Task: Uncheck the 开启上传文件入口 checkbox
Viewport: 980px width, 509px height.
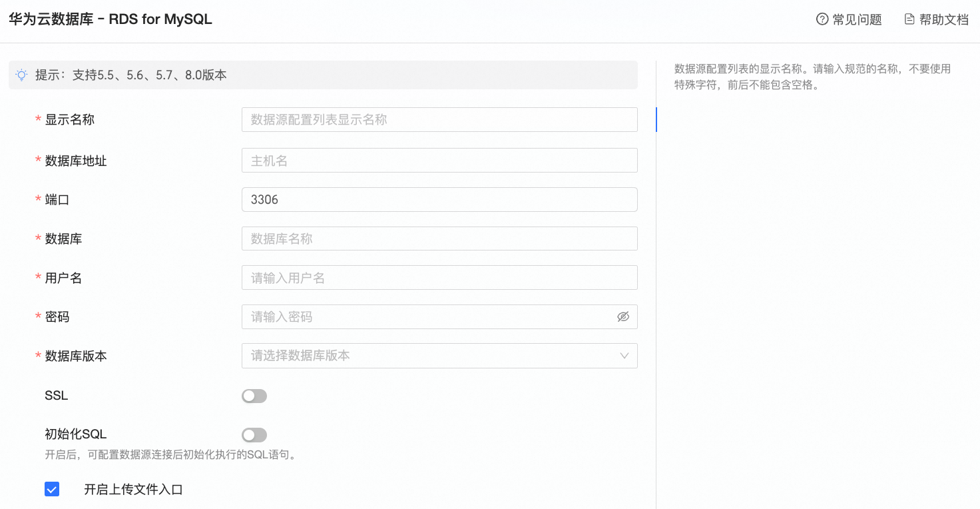Action: (x=52, y=490)
